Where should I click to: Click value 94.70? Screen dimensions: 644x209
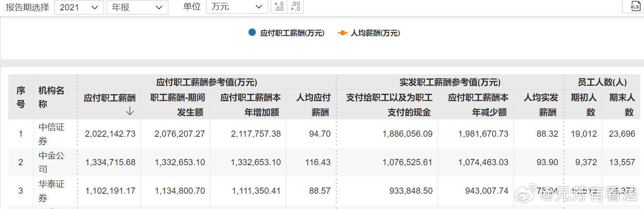(320, 134)
